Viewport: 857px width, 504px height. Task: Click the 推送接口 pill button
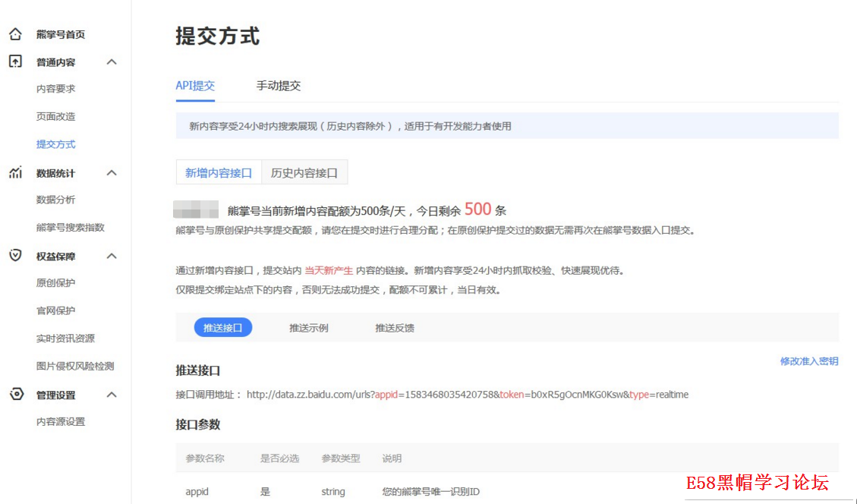coord(222,328)
